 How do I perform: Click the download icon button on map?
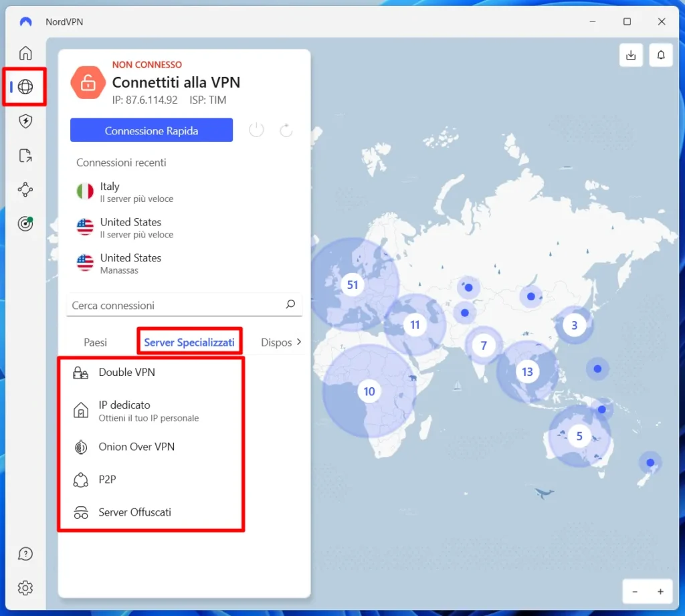point(631,55)
